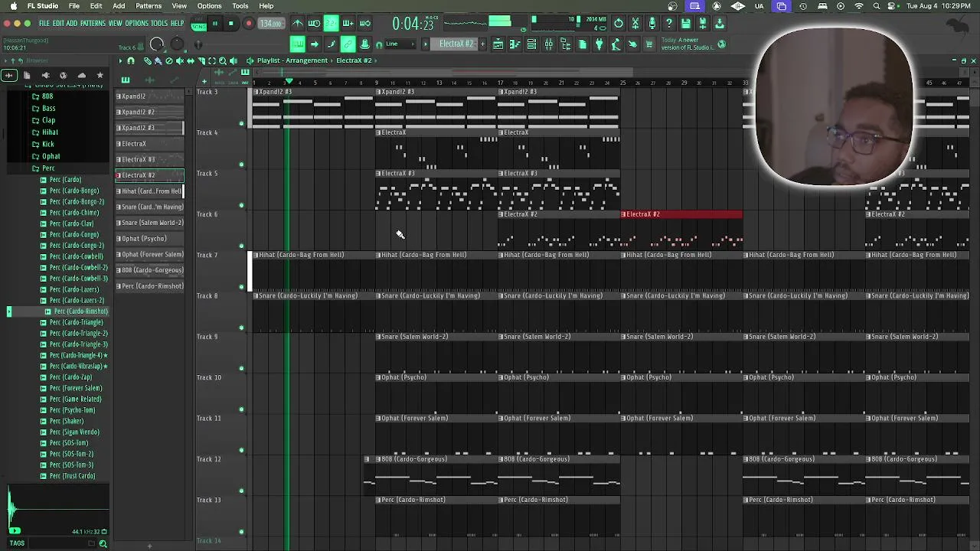Stop playback
Viewport: 980px width, 551px height.
pos(231,24)
